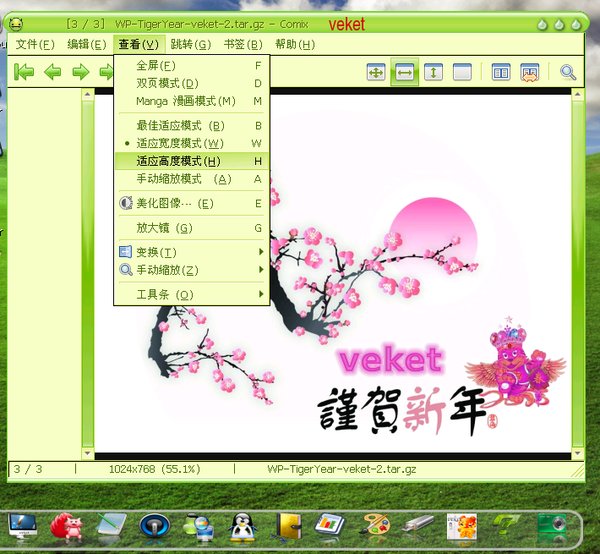Click the penguin icon in the dock
Viewport: 600px width, 554px height.
242,527
